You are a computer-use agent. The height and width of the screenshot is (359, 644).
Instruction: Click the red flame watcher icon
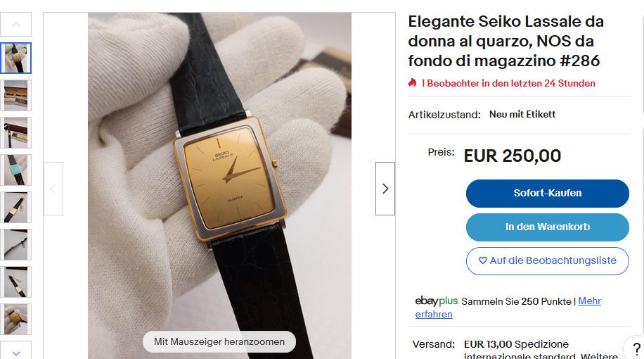(413, 83)
